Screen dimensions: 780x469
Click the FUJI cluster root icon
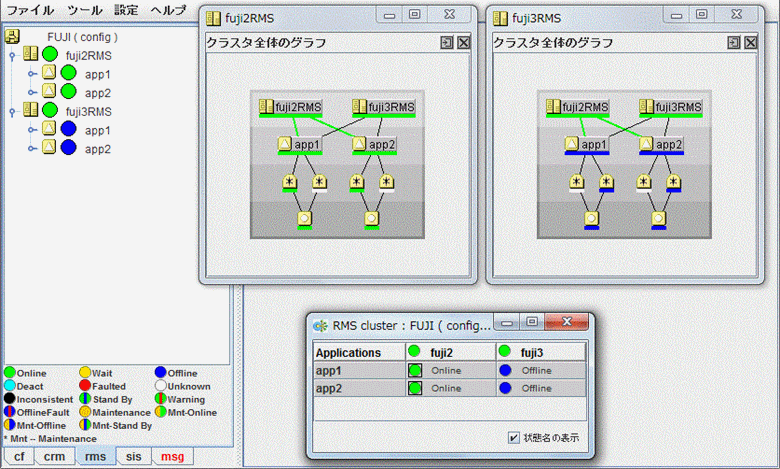click(x=12, y=36)
